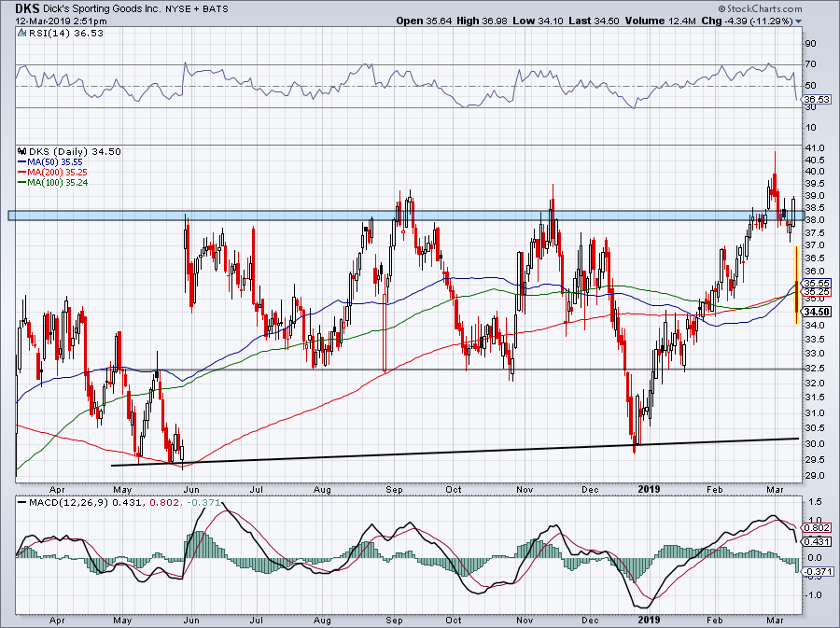Click the red MA(200) legend line swatch
Screen dimensions: 840x628
point(22,173)
